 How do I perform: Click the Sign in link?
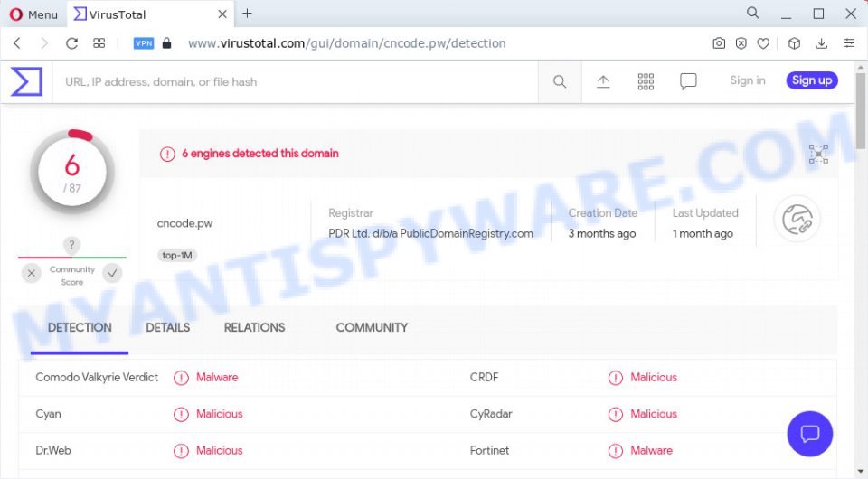(748, 80)
